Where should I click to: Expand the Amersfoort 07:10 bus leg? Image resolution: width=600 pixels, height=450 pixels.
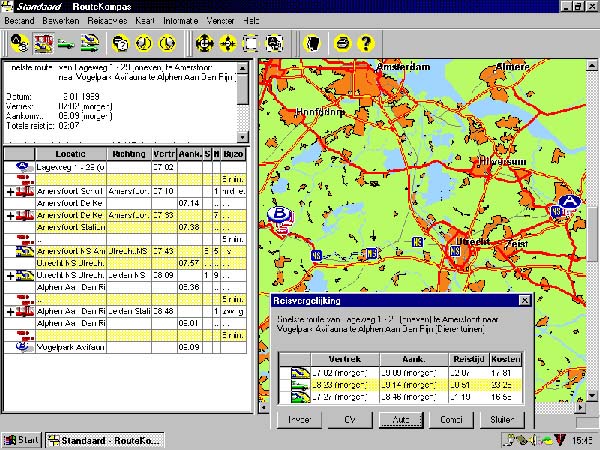click(x=10, y=191)
